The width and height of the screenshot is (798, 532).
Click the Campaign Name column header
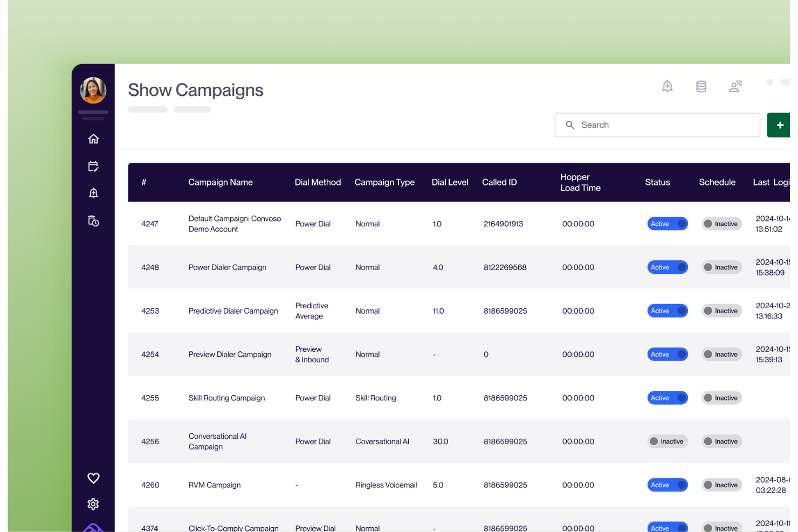point(221,182)
